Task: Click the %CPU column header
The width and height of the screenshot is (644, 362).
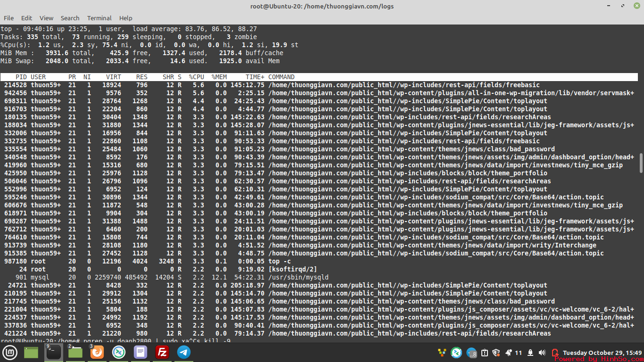Action: point(197,77)
